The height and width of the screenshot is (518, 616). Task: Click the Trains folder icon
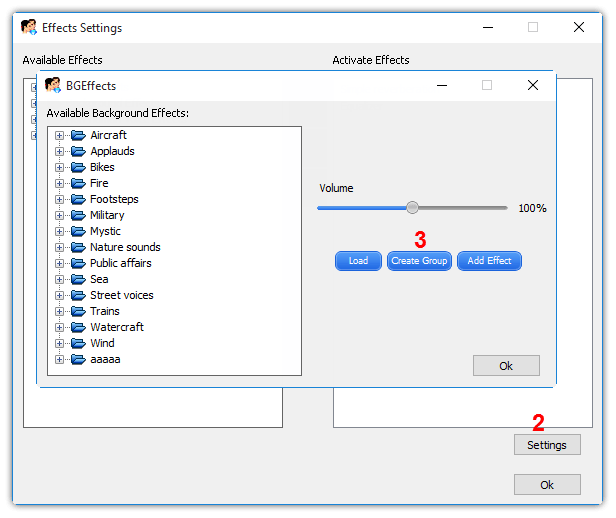click(x=78, y=311)
